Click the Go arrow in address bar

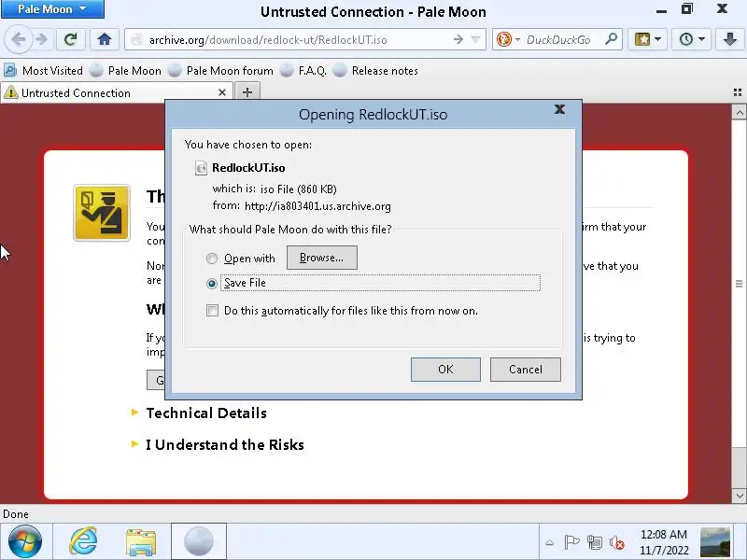tap(458, 39)
